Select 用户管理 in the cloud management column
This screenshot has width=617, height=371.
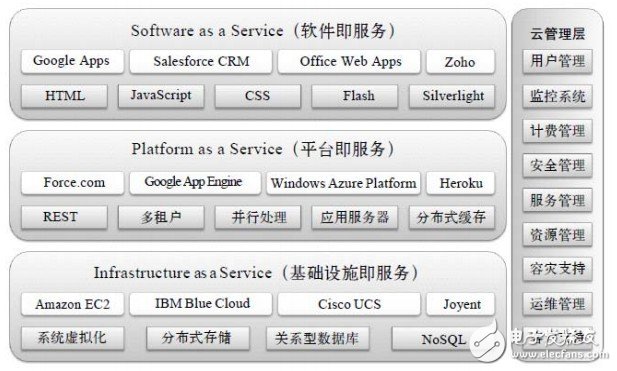(558, 61)
